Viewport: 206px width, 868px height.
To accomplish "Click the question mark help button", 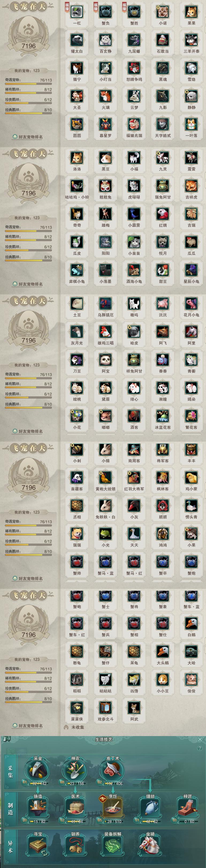I will (200, 748).
